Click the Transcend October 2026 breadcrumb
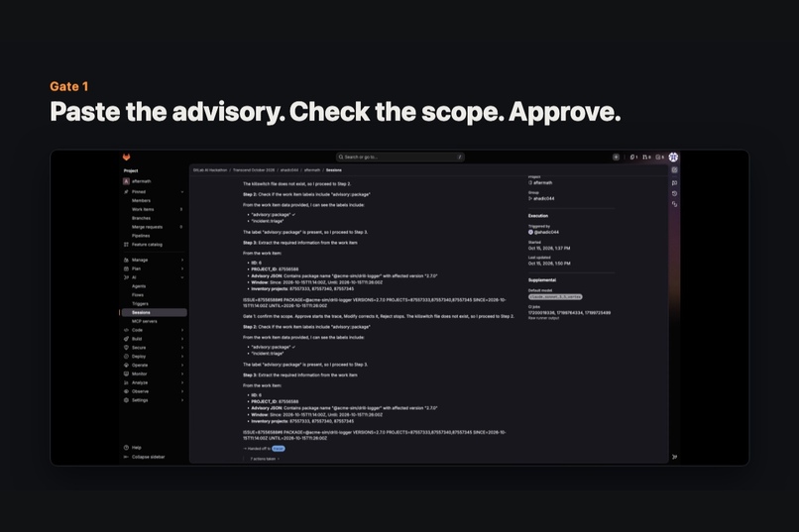799x532 pixels. pyautogui.click(x=254, y=170)
